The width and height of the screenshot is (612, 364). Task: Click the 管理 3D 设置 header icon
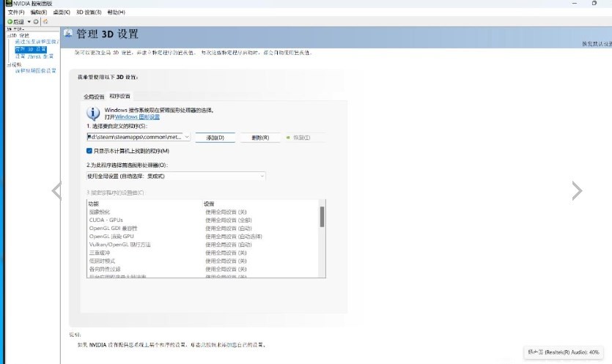tap(68, 33)
